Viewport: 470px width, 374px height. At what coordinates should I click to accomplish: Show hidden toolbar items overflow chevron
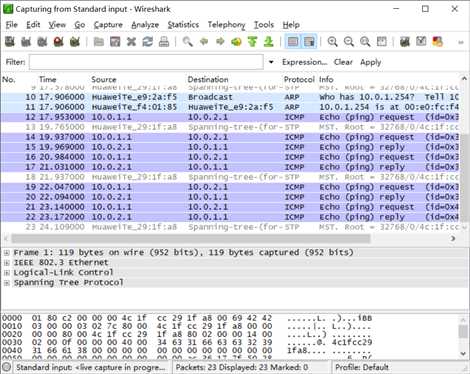pos(461,42)
